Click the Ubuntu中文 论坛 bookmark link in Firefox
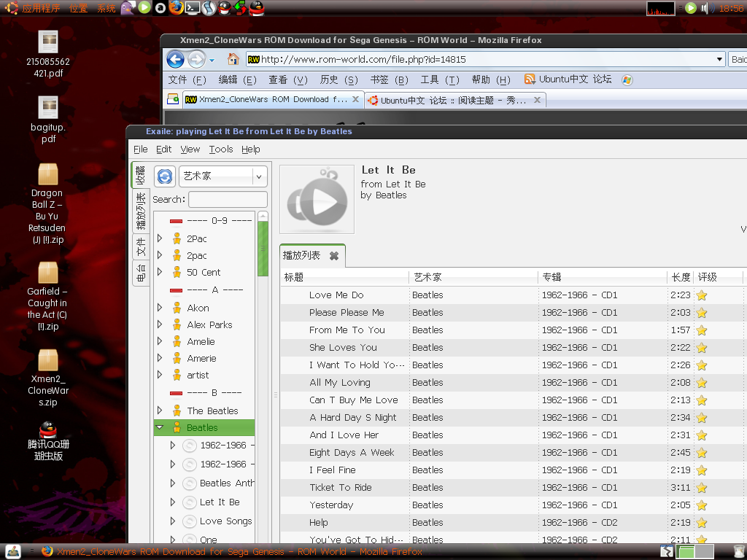 pyautogui.click(x=568, y=79)
